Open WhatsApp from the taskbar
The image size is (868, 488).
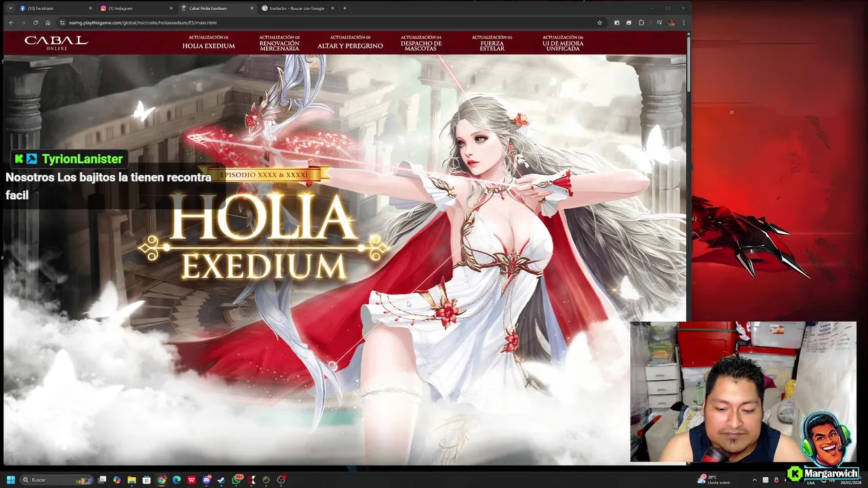click(237, 480)
